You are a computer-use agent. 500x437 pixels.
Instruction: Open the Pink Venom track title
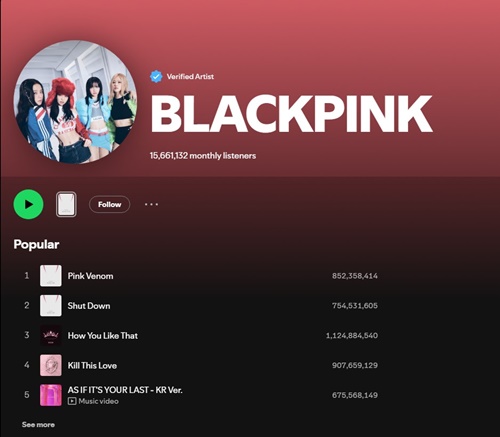coord(90,276)
